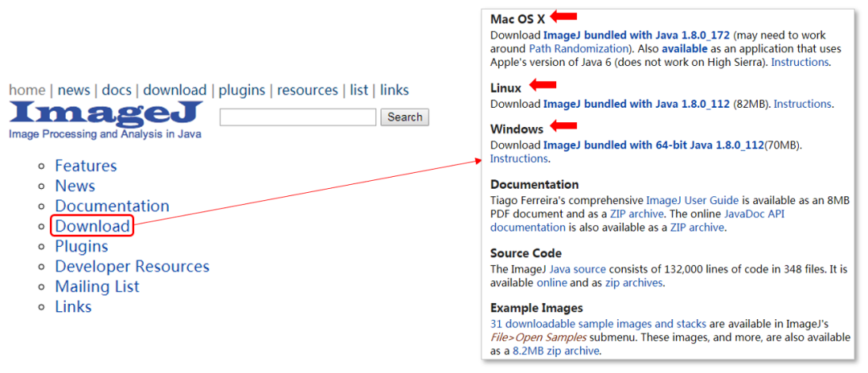Click the ImageJ logo
The height and width of the screenshot is (373, 868).
pos(105,115)
